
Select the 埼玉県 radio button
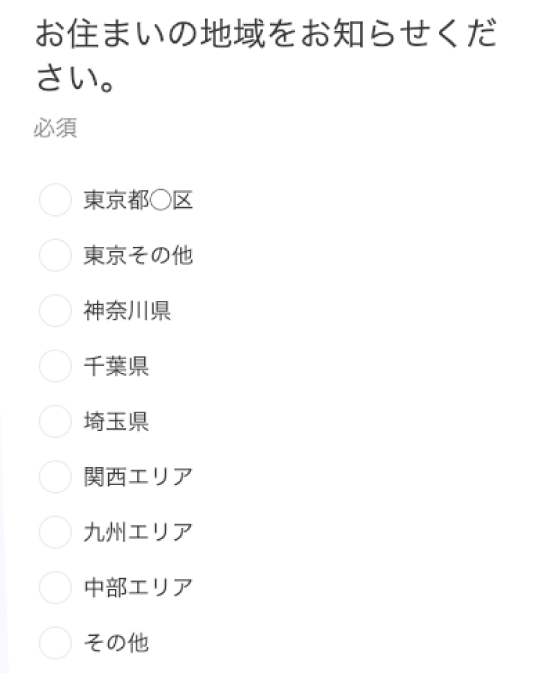(x=55, y=421)
